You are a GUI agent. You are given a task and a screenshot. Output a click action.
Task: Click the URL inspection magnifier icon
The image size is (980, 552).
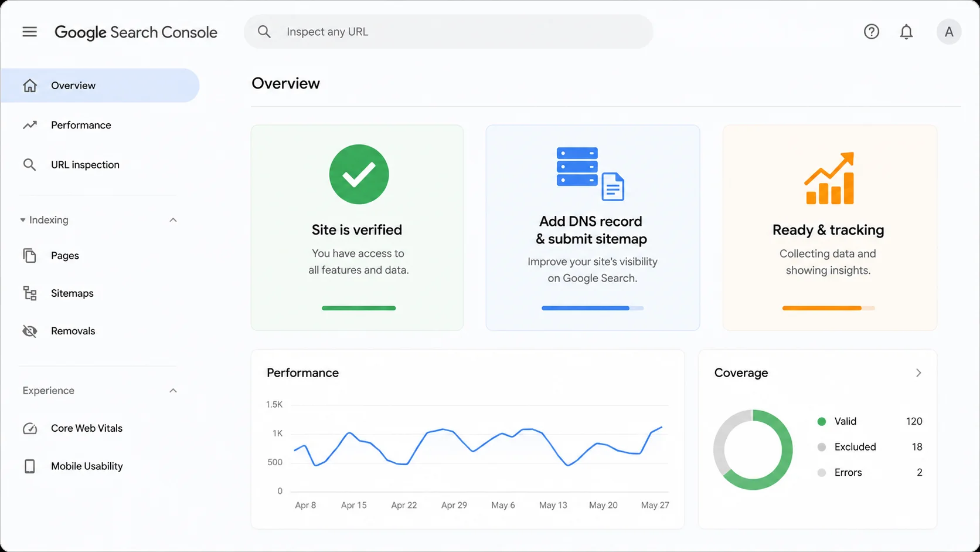click(x=29, y=165)
